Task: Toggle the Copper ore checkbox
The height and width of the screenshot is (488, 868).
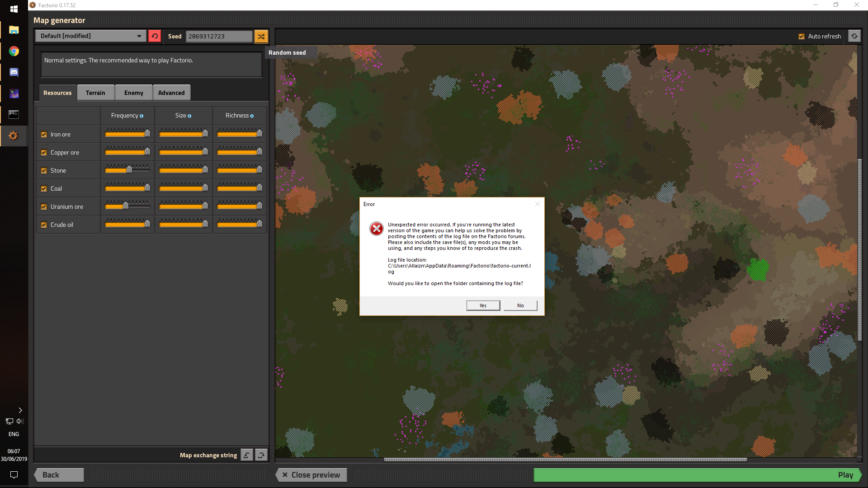Action: [x=44, y=153]
